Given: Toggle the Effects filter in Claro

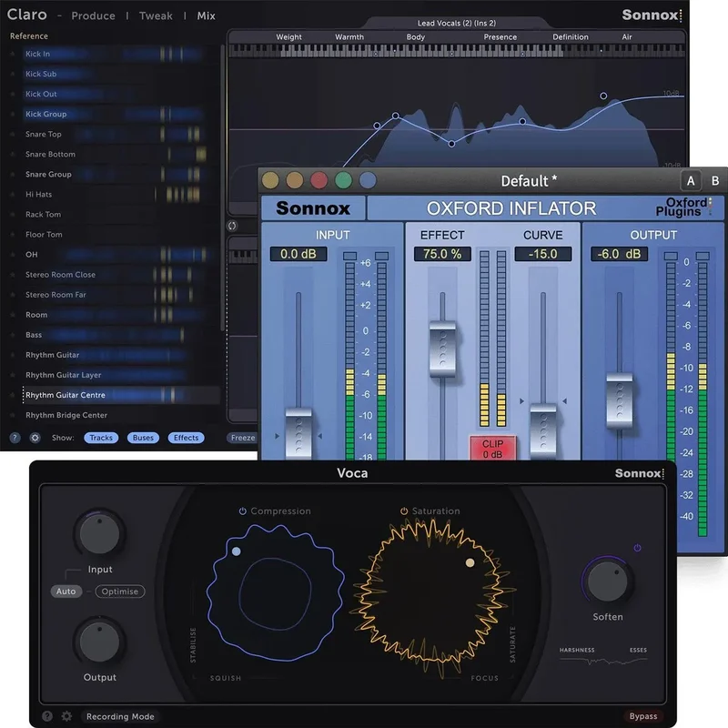Looking at the screenshot, I should point(187,438).
